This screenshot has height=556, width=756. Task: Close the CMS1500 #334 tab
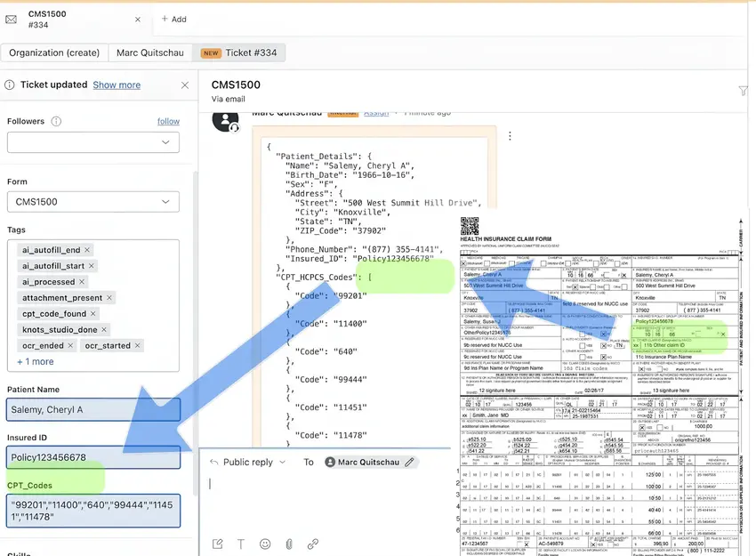pyautogui.click(x=137, y=20)
